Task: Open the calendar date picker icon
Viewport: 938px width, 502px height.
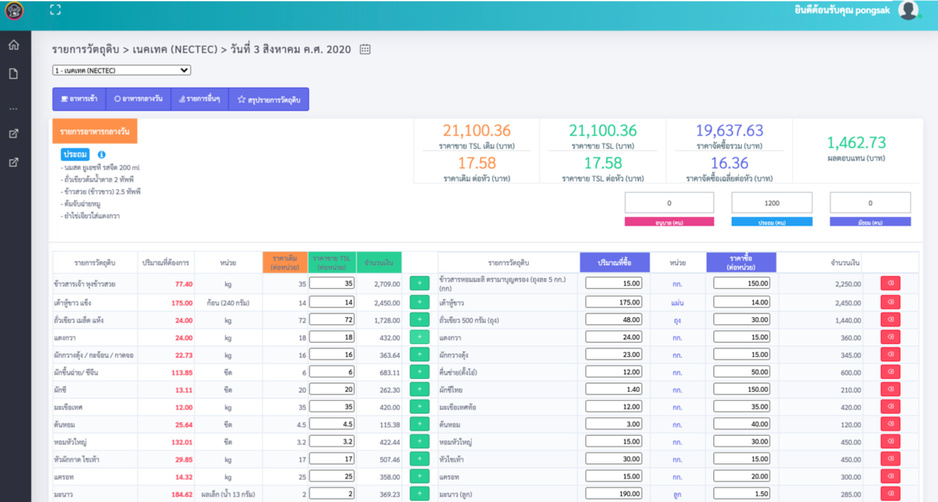Action: coord(365,49)
